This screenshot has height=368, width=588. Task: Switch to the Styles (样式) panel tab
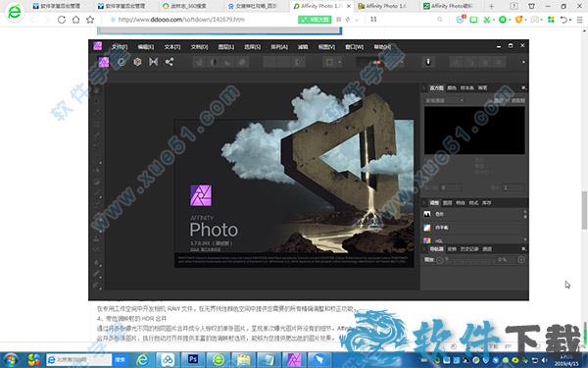473,203
